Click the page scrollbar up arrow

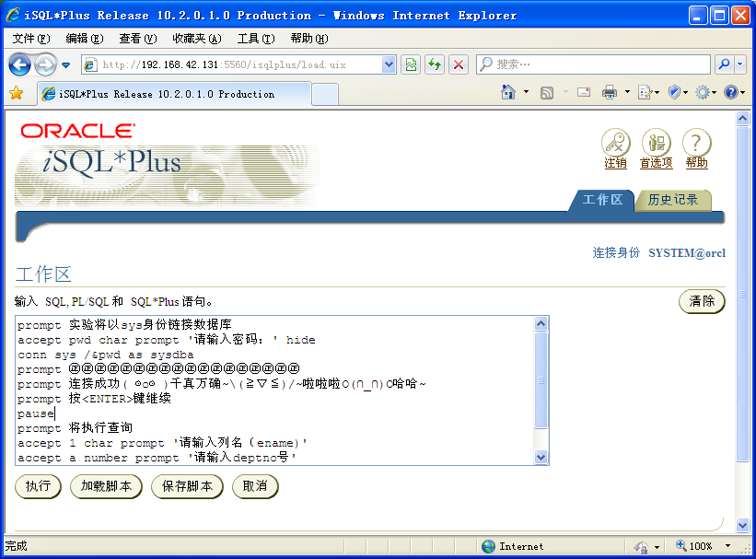coord(742,118)
